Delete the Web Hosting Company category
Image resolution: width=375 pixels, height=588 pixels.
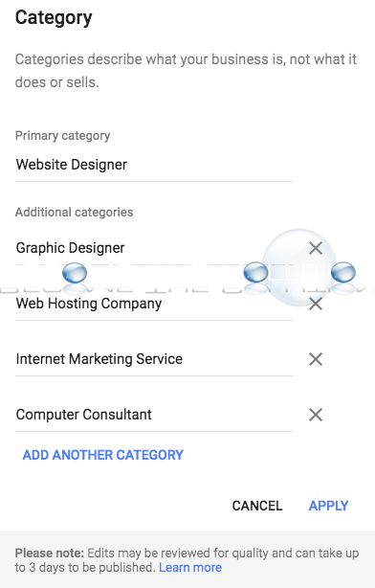coord(316,304)
